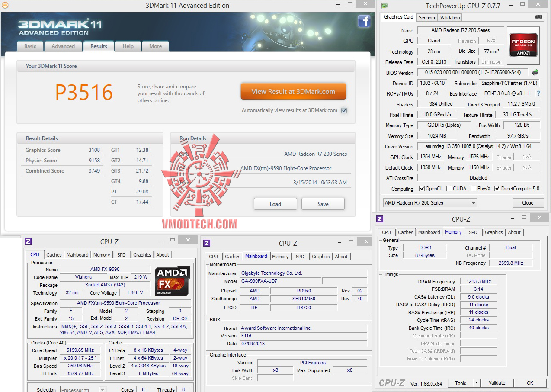This screenshot has width=551, height=392.
Task: Open Facebook link in 3DMark header
Action: (364, 21)
